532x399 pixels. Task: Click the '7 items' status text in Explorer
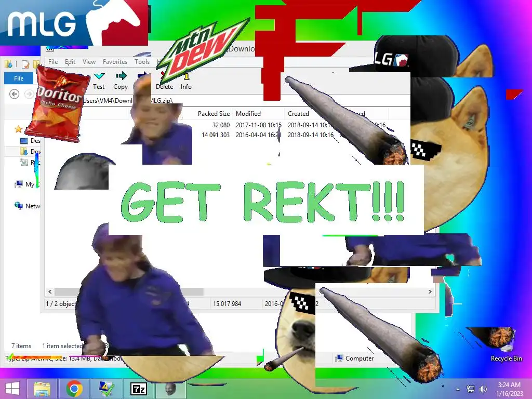coord(21,345)
